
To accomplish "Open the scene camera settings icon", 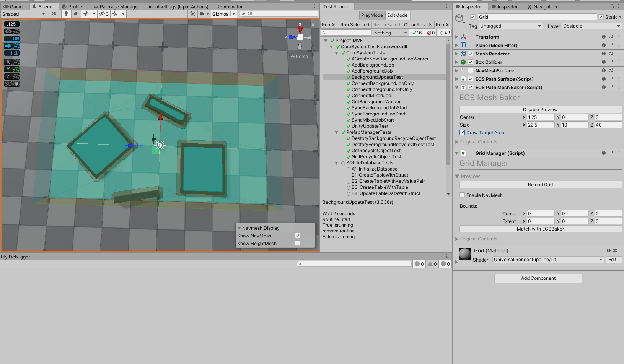I will coord(202,14).
